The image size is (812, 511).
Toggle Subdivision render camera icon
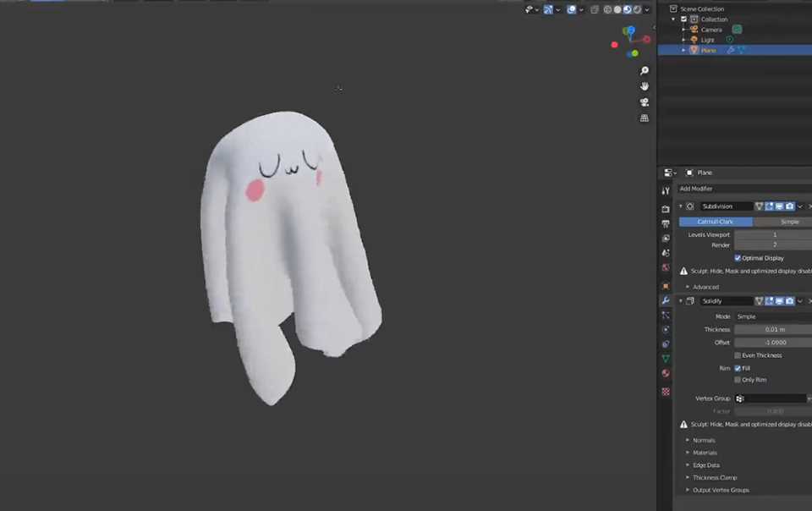(x=790, y=206)
